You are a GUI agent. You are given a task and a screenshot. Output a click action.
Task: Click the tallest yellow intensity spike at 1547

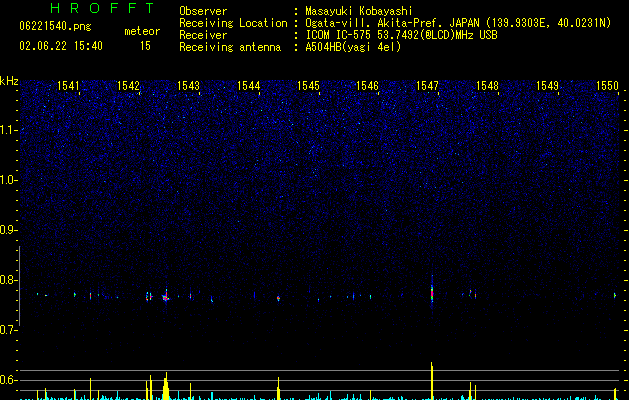(432, 381)
